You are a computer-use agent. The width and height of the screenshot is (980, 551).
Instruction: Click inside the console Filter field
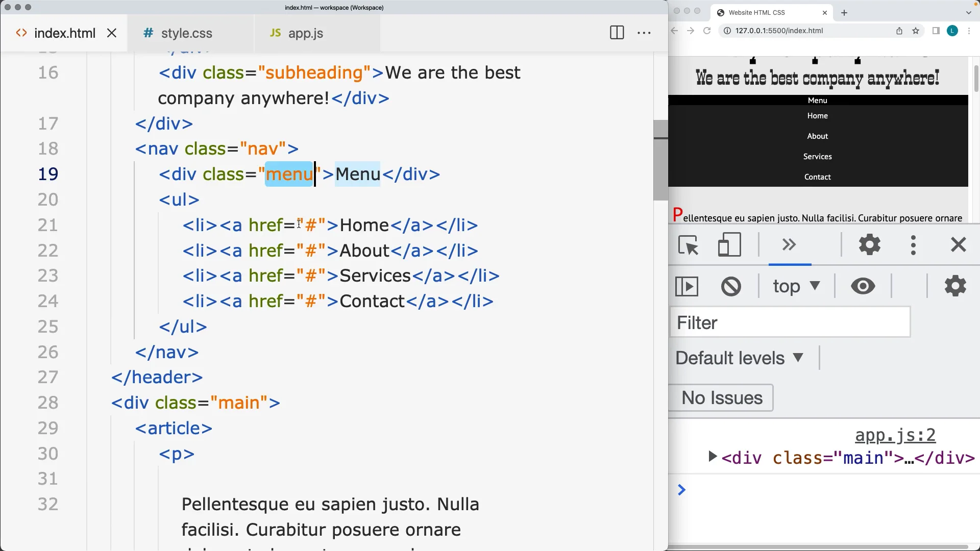(789, 322)
